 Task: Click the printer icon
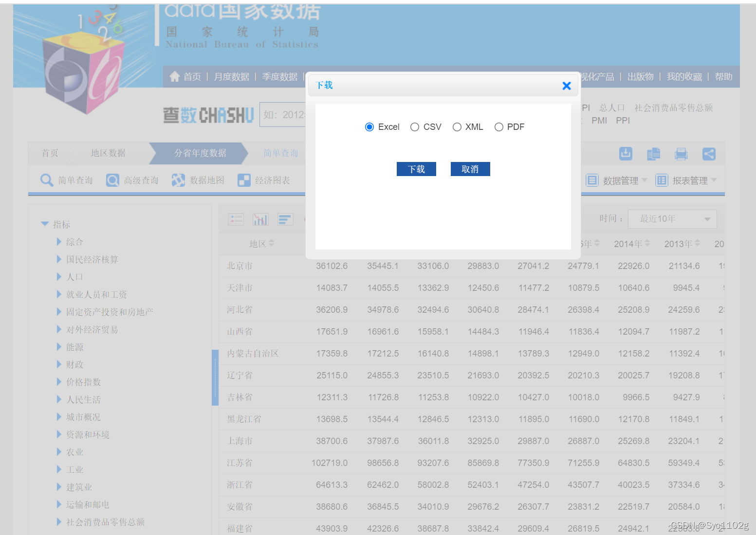click(x=681, y=154)
